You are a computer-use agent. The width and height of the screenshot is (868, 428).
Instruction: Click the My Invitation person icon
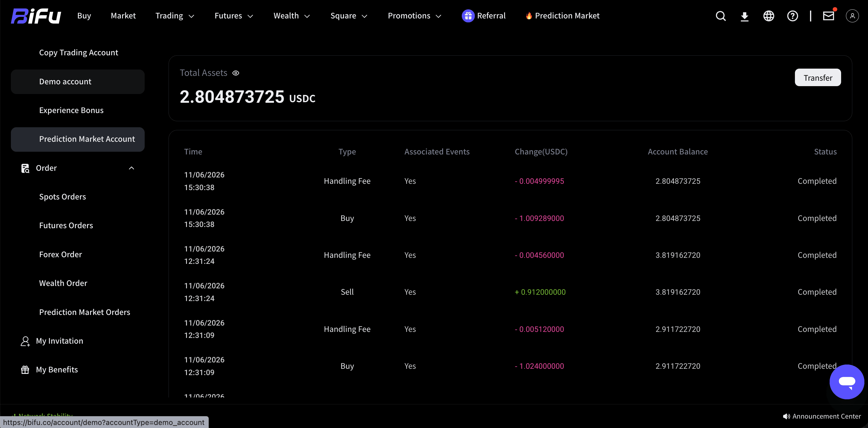25,341
